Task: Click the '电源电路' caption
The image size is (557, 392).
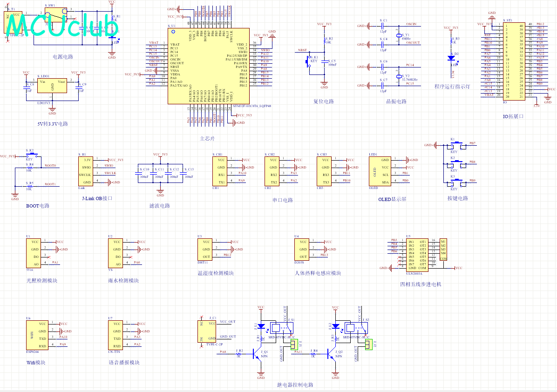Action: (x=63, y=57)
